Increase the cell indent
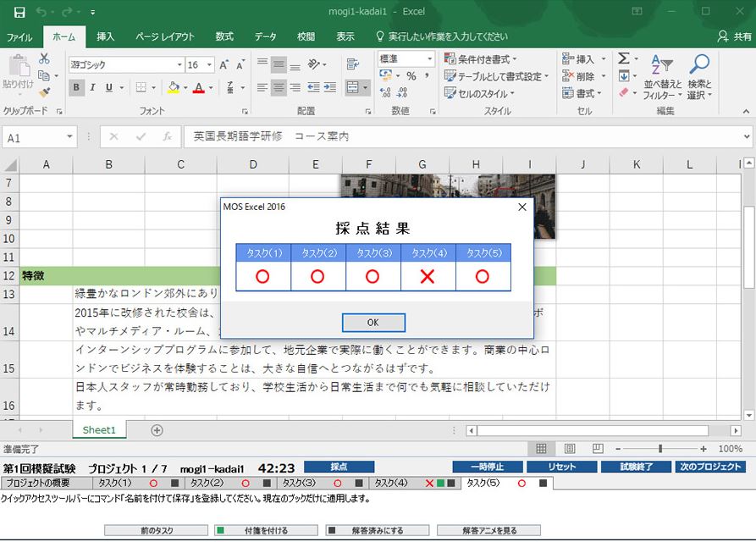Screen dimensions: 756x542 click(x=330, y=87)
